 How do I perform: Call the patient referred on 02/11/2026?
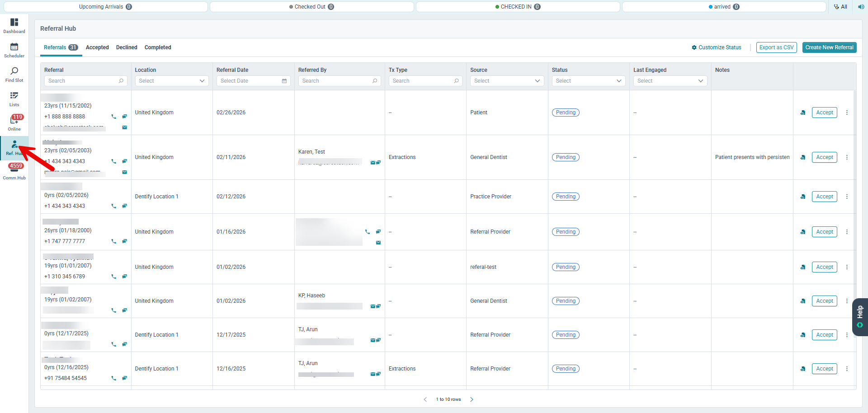point(113,161)
